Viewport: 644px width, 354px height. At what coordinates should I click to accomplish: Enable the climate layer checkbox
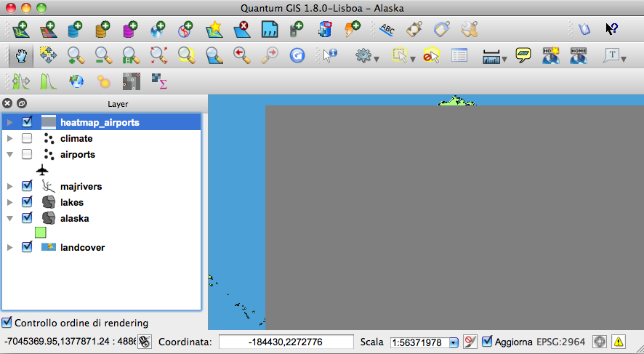pyautogui.click(x=27, y=138)
